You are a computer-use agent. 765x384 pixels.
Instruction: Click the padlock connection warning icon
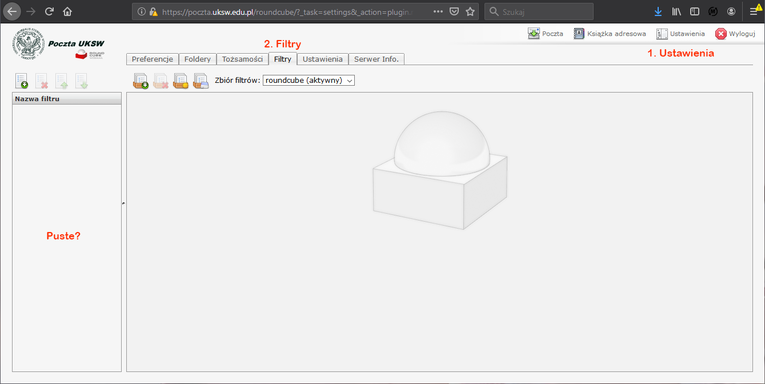point(153,11)
